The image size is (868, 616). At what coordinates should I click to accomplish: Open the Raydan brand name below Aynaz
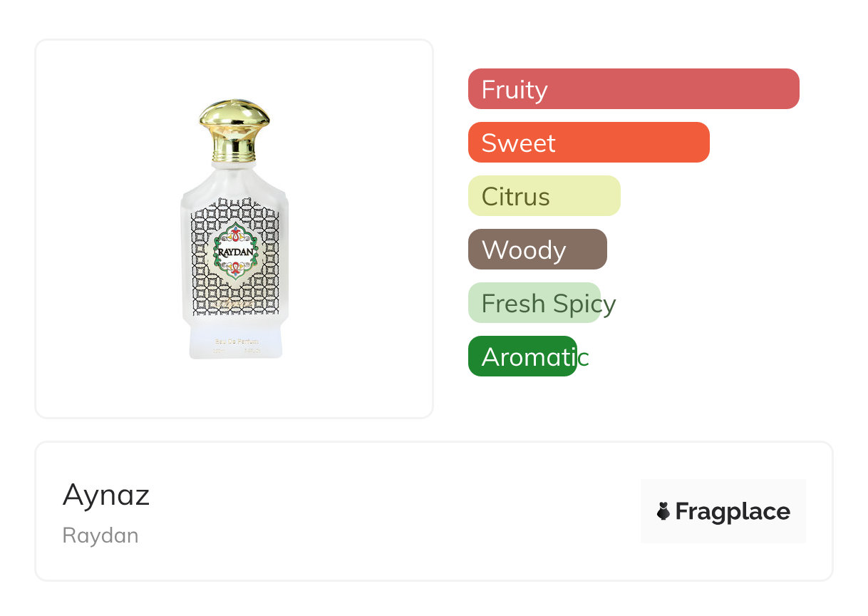[100, 535]
